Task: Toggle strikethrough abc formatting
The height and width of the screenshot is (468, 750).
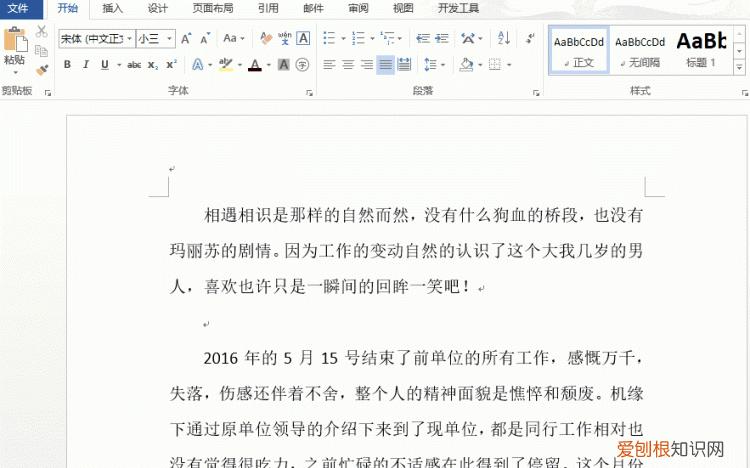Action: [134, 65]
